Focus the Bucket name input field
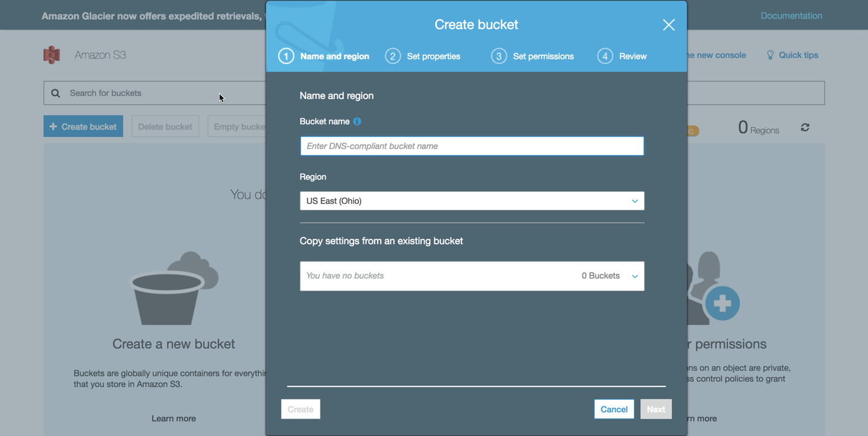Screen dimensions: 868x436 pyautogui.click(x=472, y=146)
